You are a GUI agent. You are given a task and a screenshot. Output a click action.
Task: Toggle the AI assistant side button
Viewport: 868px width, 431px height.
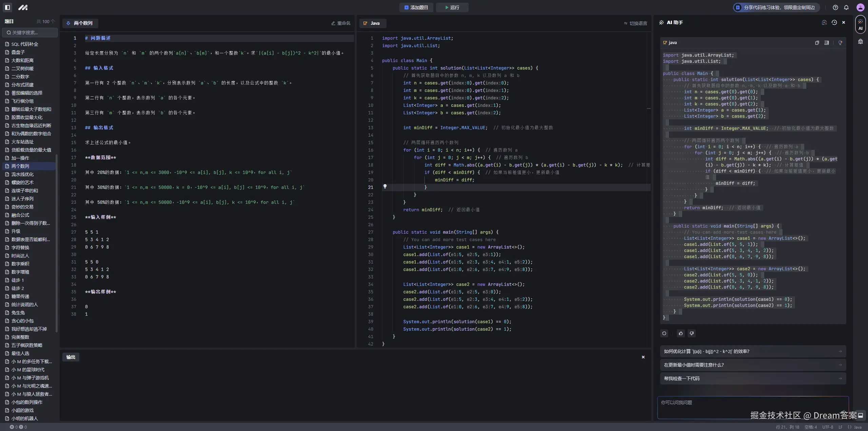point(860,25)
